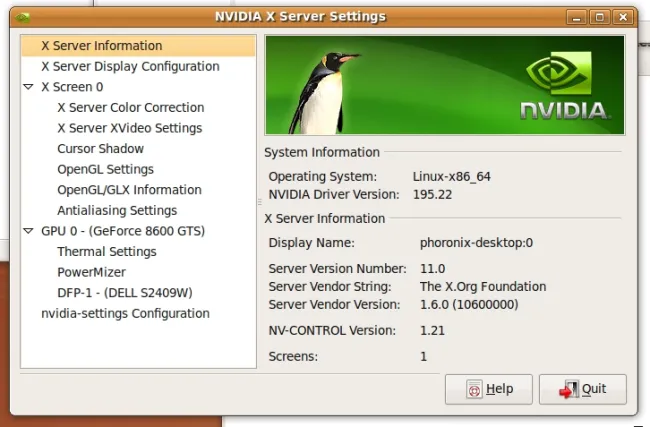The height and width of the screenshot is (427, 650).
Task: Maximize the NVIDIA X Server Settings window
Action: (599, 17)
